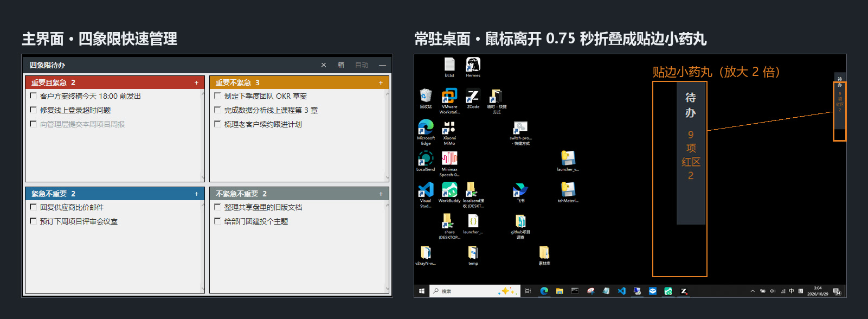This screenshot has width=868, height=319.
Task: Open Task View in the taskbar
Action: click(528, 291)
